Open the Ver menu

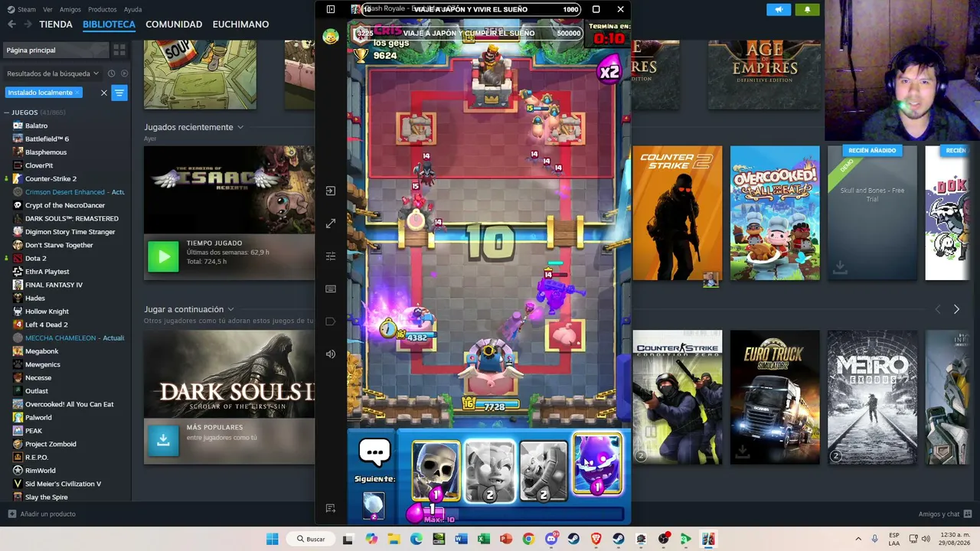(x=48, y=9)
